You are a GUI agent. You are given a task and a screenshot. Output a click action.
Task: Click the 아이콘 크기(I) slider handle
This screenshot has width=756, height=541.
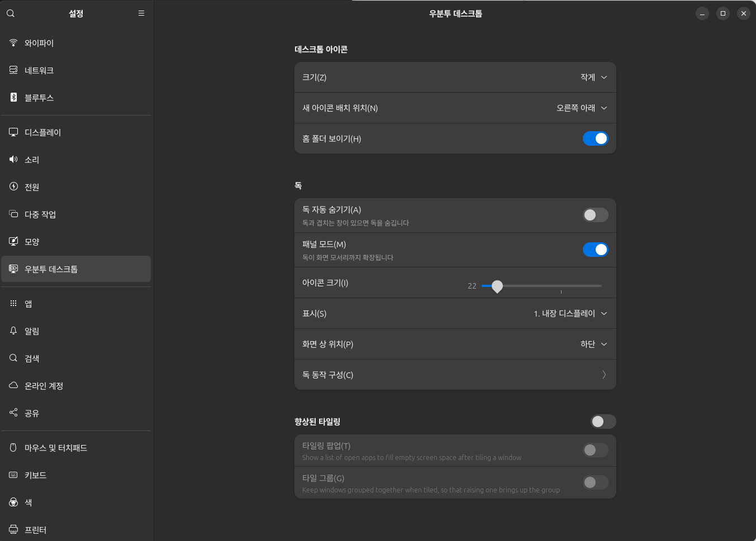click(497, 286)
